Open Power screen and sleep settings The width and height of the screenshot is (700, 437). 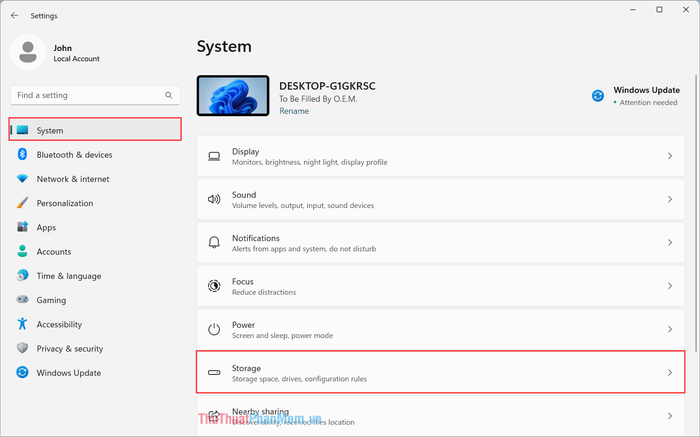point(441,329)
